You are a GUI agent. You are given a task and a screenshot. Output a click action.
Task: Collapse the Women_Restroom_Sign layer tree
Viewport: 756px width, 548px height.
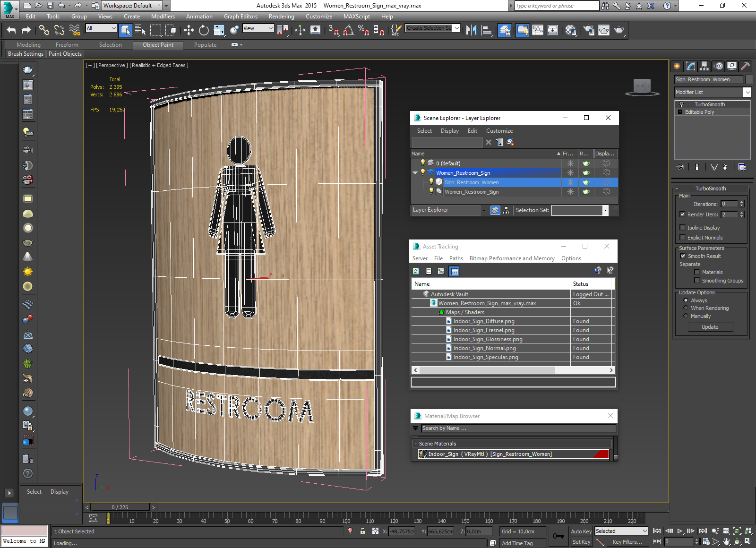pos(415,173)
